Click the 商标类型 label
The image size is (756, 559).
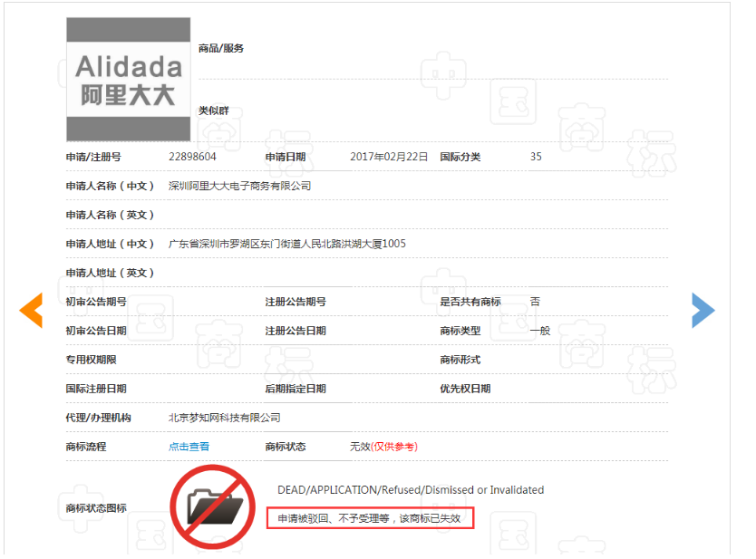(460, 331)
